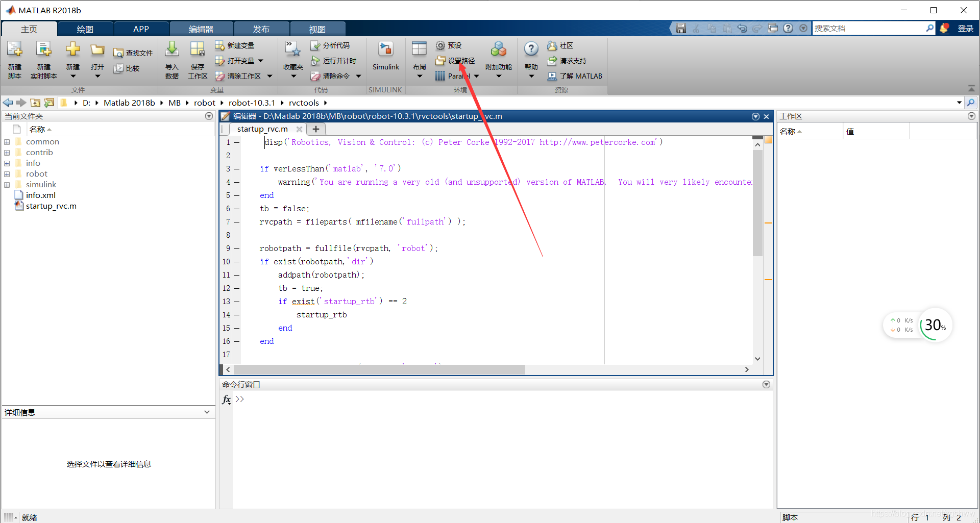Launch Simulink from the toolbar
The image size is (980, 523).
coord(386,56)
